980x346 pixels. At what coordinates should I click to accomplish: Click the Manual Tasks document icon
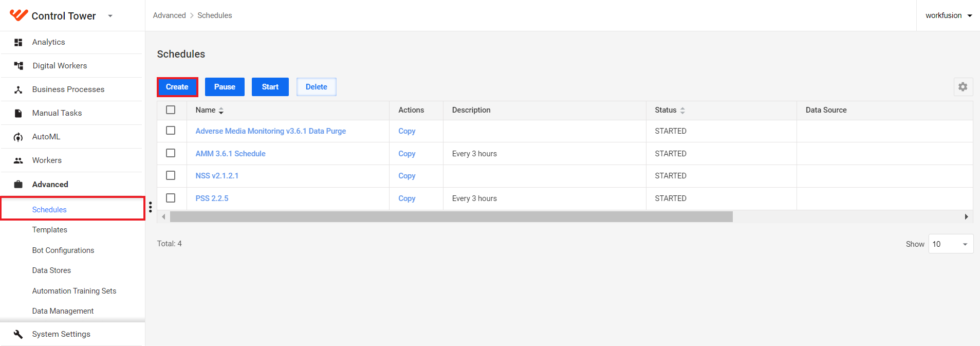pos(19,113)
